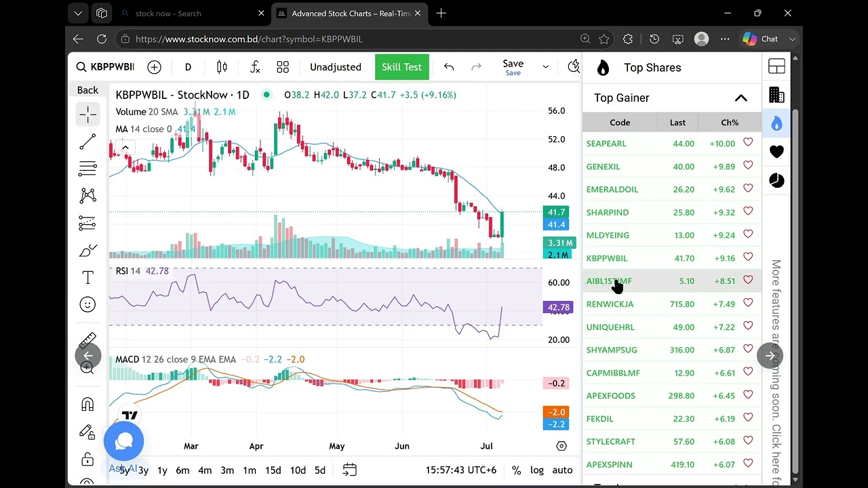Expand the Copilot Chat dropdown arrow
868x488 pixels.
pyautogui.click(x=791, y=39)
